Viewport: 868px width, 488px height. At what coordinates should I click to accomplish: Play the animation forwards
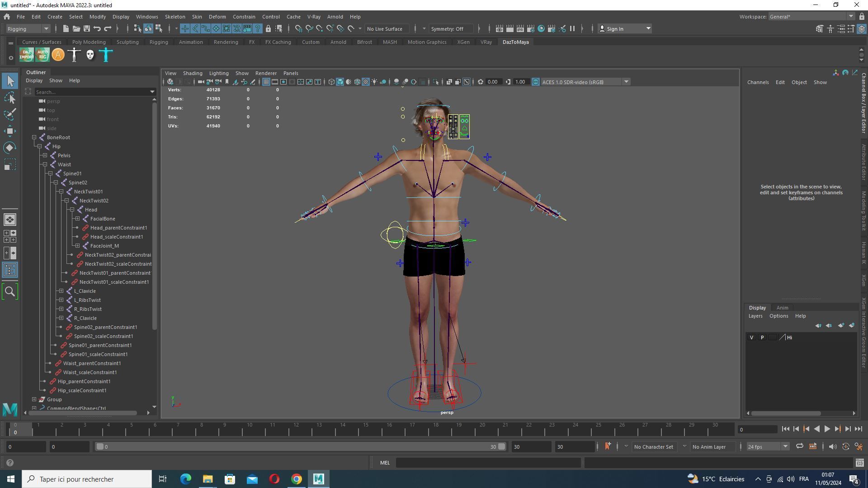(x=827, y=429)
